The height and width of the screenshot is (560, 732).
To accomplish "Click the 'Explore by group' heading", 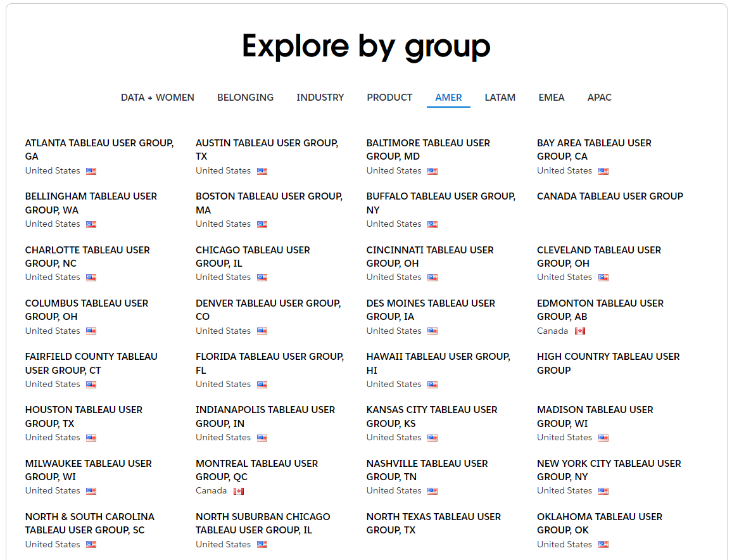I will 367,47.
